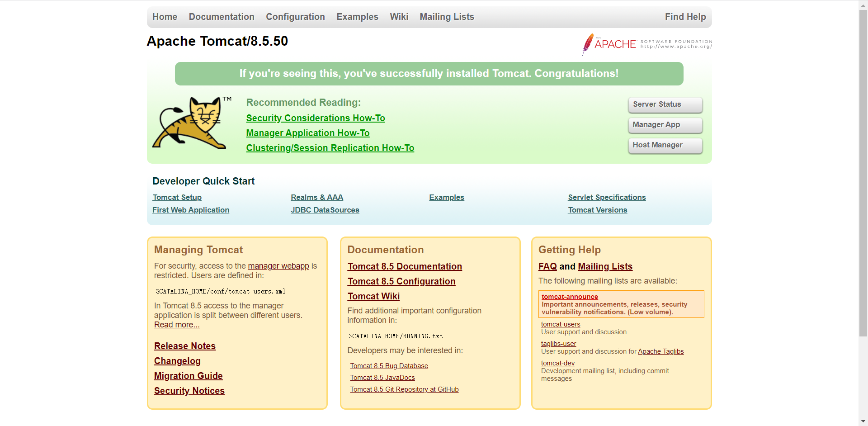View the Changelog link
Viewport: 868px width, 426px height.
point(177,361)
